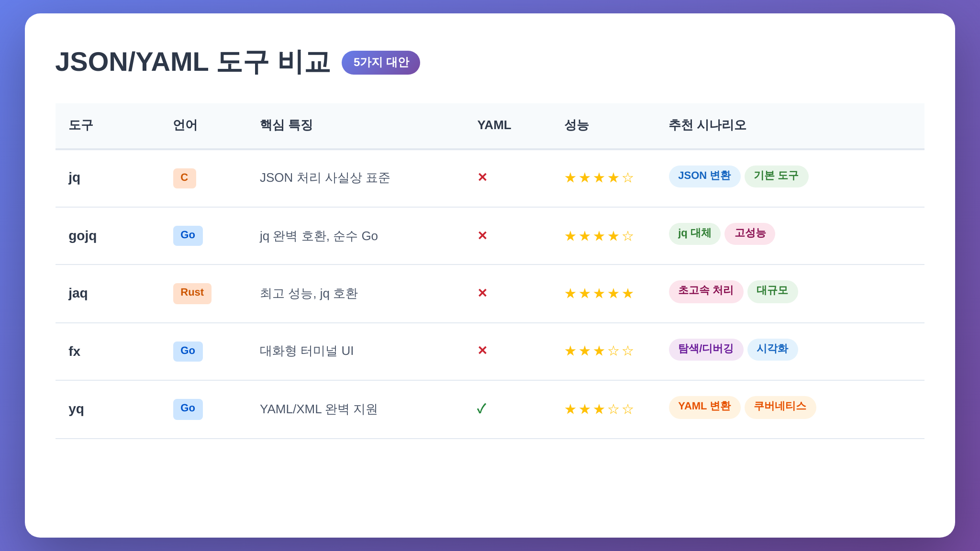Click the star rating for yq
The width and height of the screenshot is (980, 551).
click(599, 409)
